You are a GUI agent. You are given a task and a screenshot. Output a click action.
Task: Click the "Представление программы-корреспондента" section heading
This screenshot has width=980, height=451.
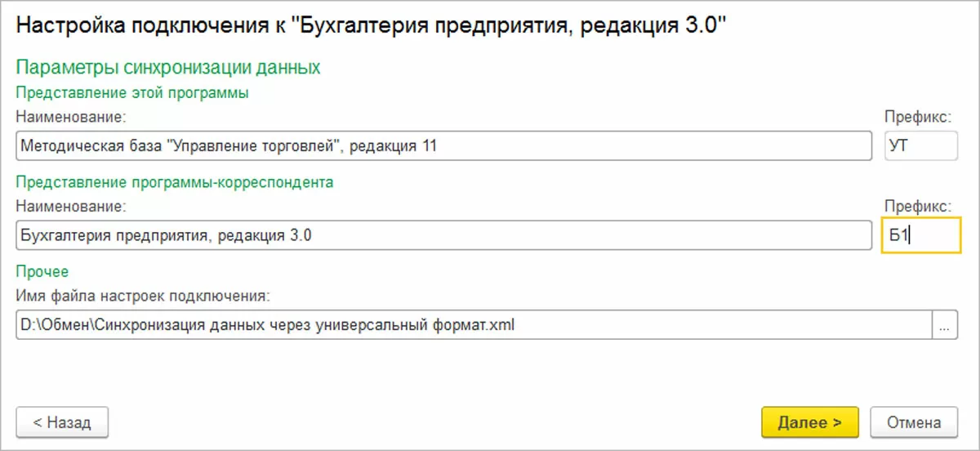[x=176, y=182]
